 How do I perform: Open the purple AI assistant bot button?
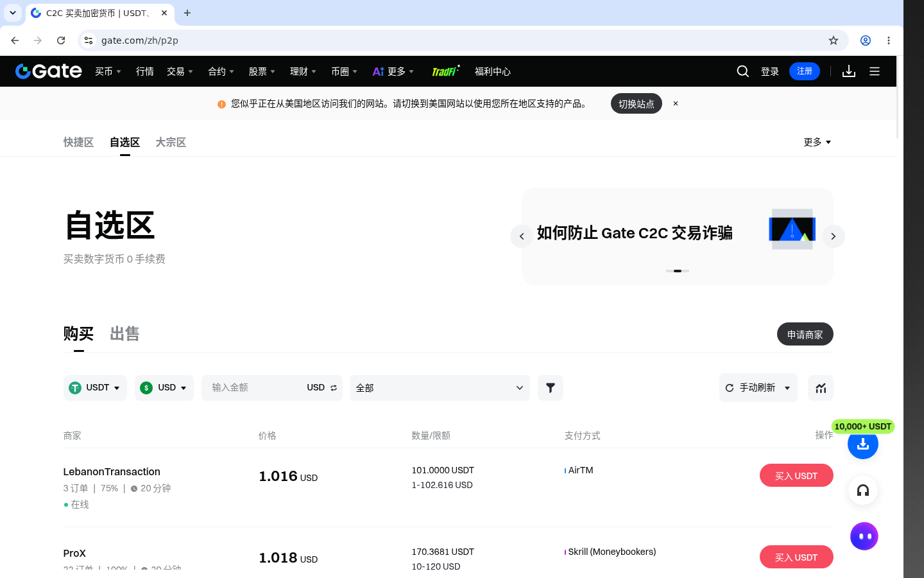[x=864, y=536]
